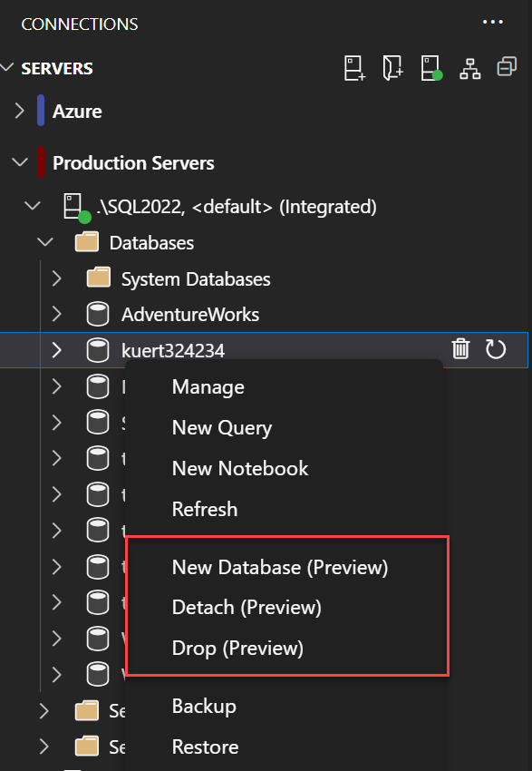Delete kuert324234 using the trash icon
The height and width of the screenshot is (771, 532).
click(x=461, y=349)
